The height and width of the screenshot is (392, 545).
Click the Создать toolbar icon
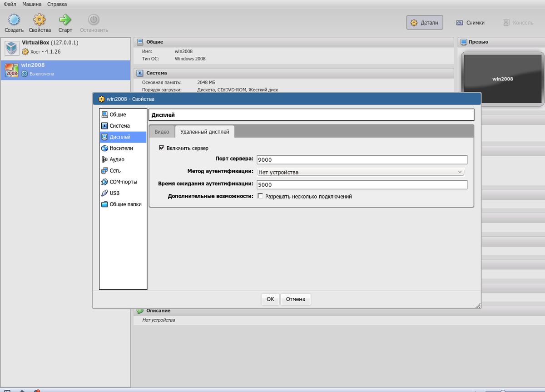point(15,20)
